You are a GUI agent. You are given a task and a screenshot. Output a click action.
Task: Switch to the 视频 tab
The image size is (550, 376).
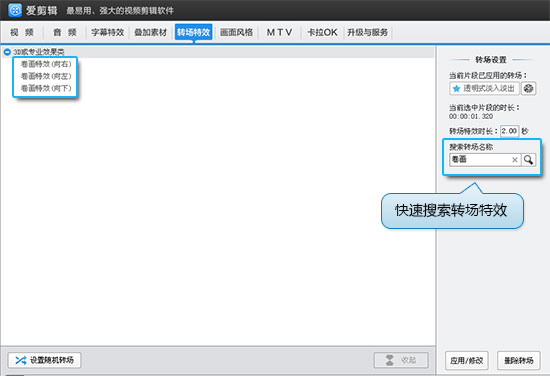[22, 33]
